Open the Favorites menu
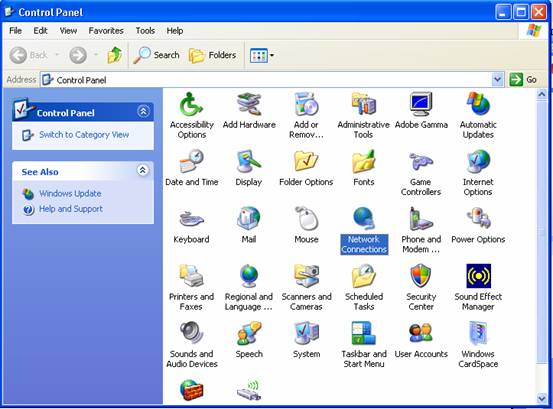 coord(106,31)
